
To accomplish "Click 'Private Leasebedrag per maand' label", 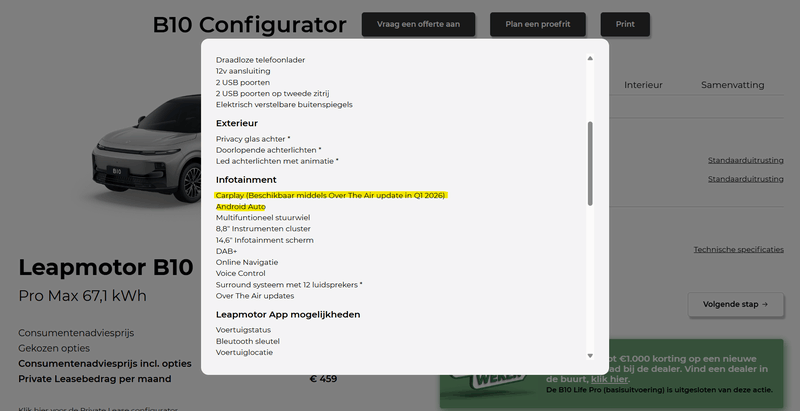I will (95, 379).
